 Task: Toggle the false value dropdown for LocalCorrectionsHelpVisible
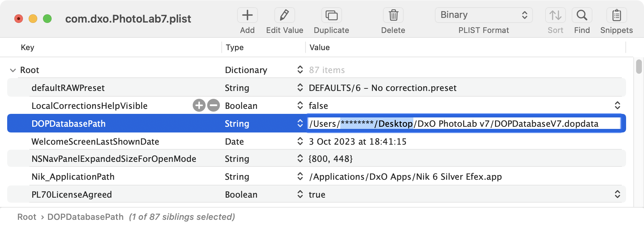[617, 105]
